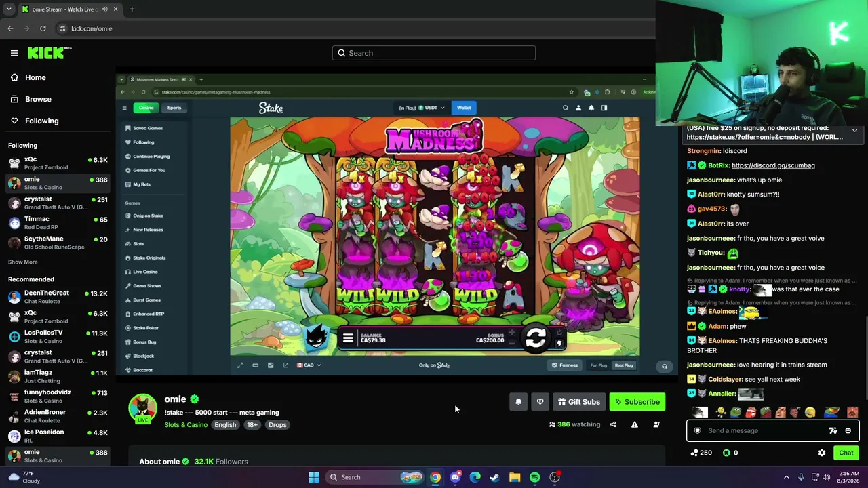Open Spotify from the taskbar
Screen dimensions: 868x488
[535, 477]
